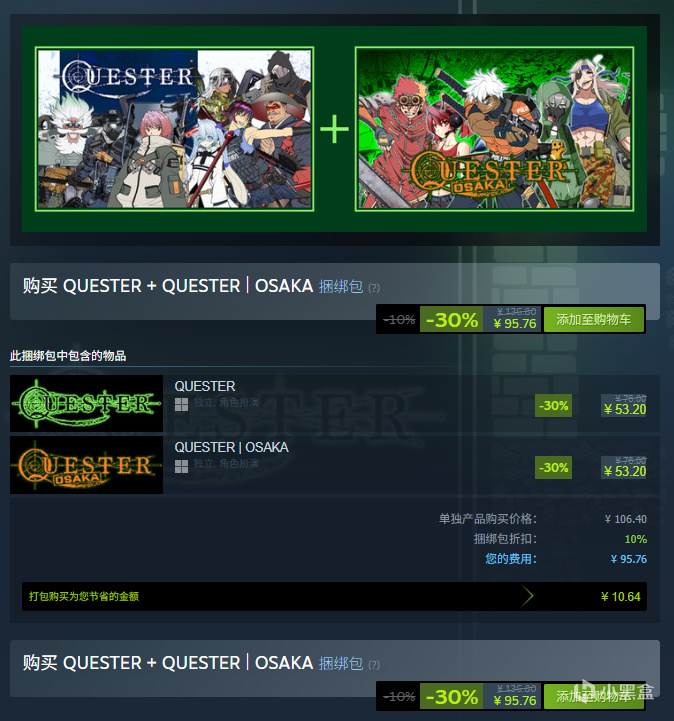The image size is (674, 721).
Task: Open the (?) bundle help icon in bottom purchase box
Action: [374, 665]
